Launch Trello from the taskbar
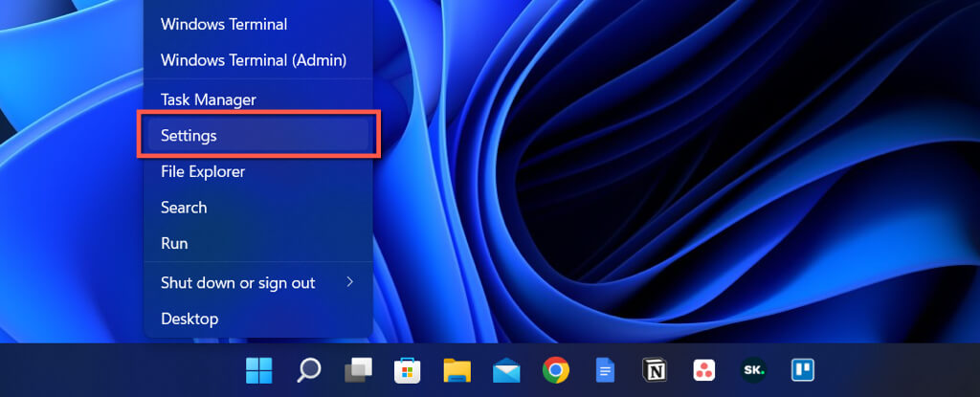This screenshot has width=980, height=397. tap(802, 370)
